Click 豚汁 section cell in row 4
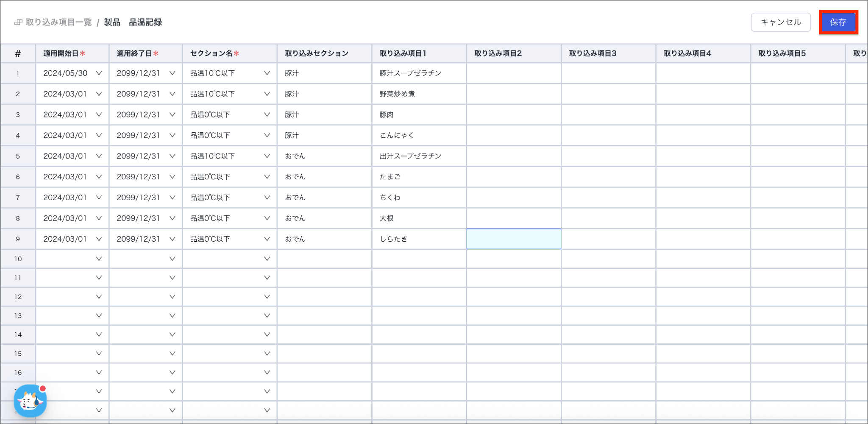868x424 pixels. pos(325,136)
